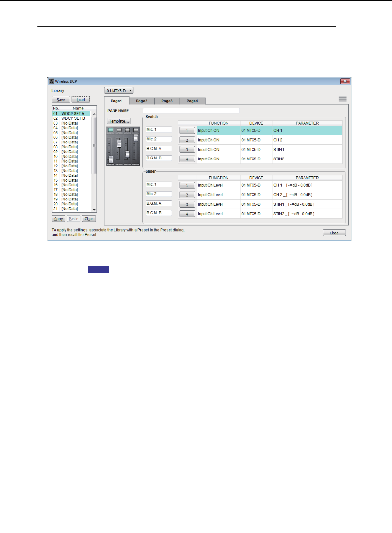Select the CH 2 switch parameter cell
The image size is (392, 533).
(x=307, y=140)
